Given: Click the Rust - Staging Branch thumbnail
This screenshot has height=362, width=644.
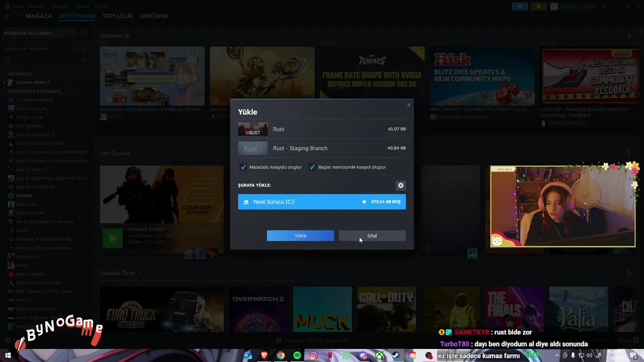Looking at the screenshot, I should [x=253, y=148].
